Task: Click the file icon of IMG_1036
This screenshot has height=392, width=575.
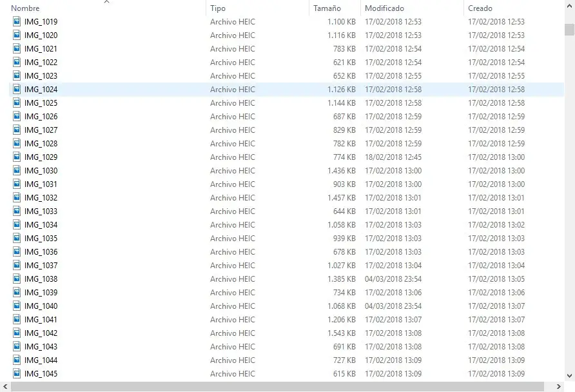Action: coord(17,251)
